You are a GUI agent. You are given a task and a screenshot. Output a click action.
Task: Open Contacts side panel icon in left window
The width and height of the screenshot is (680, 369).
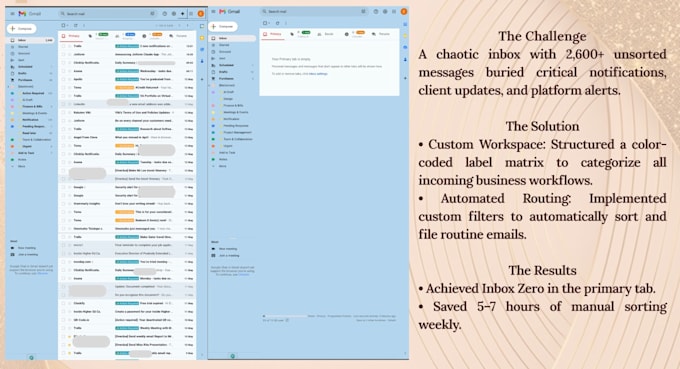coord(202,61)
